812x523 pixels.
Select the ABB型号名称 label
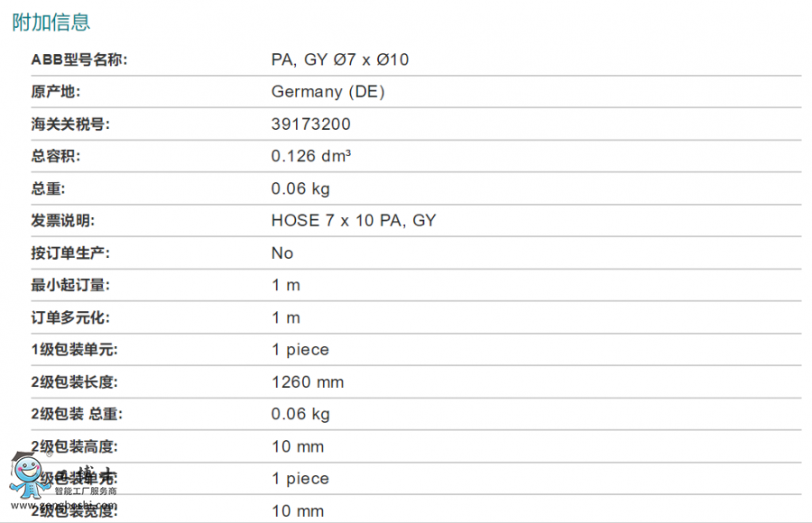[79, 60]
